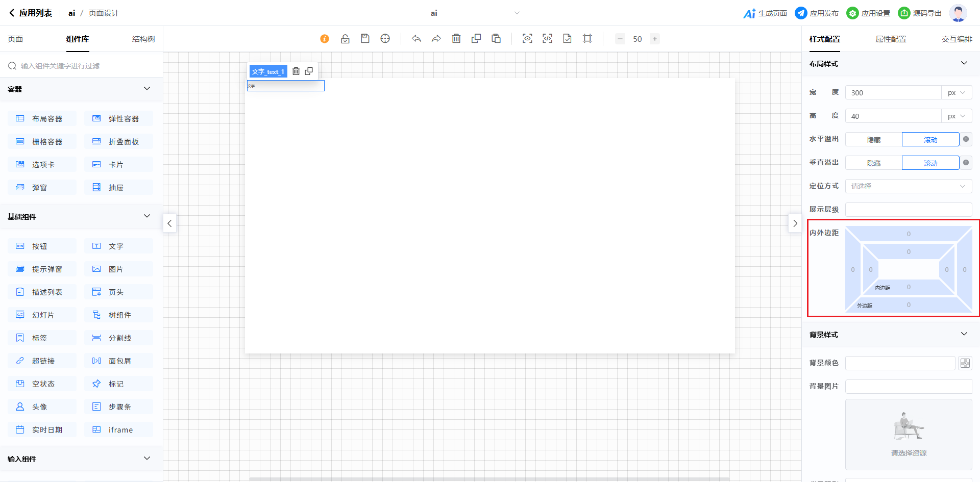The image size is (980, 482).
Task: Switch to the 结构树 tab
Action: point(143,39)
